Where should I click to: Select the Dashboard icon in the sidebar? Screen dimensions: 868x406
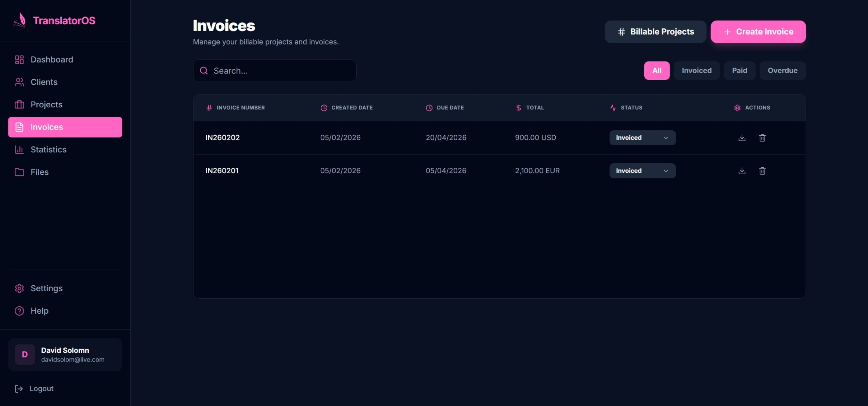(x=19, y=59)
